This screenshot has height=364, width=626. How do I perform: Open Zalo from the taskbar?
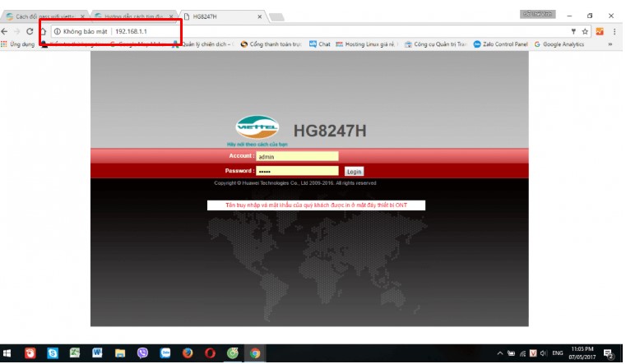click(x=165, y=353)
